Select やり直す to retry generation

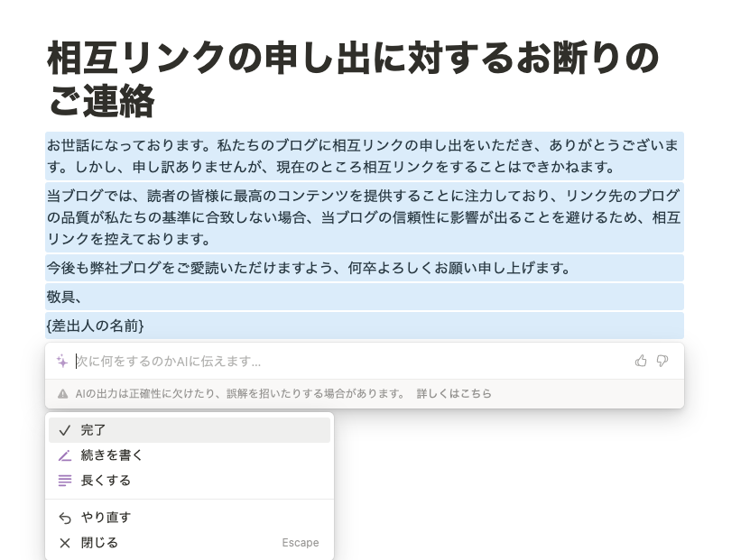[x=190, y=518]
